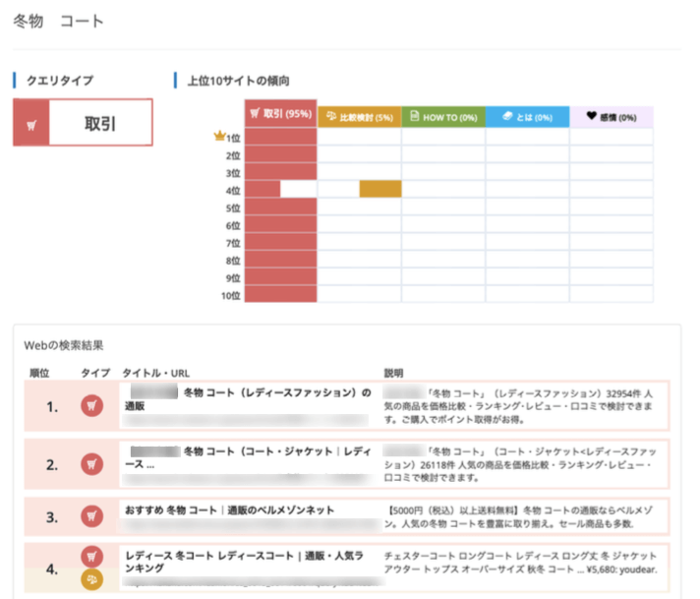Select the 取引 (95%) column header
This screenshot has width=700, height=599.
click(x=281, y=113)
